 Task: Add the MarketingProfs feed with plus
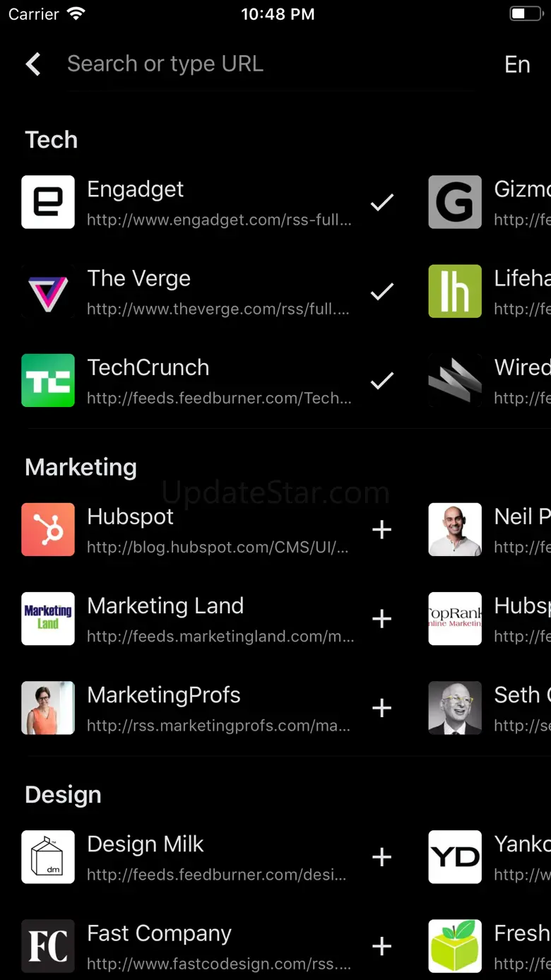(x=382, y=708)
